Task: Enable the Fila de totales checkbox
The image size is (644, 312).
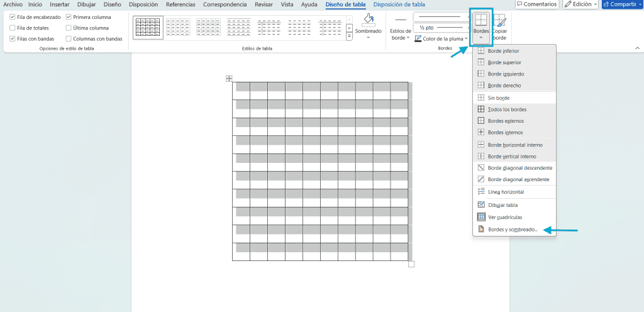Action: tap(13, 28)
